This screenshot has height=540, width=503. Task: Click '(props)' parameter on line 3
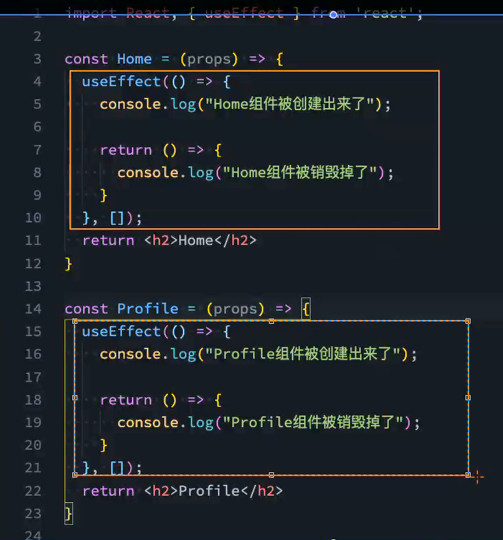click(x=209, y=59)
